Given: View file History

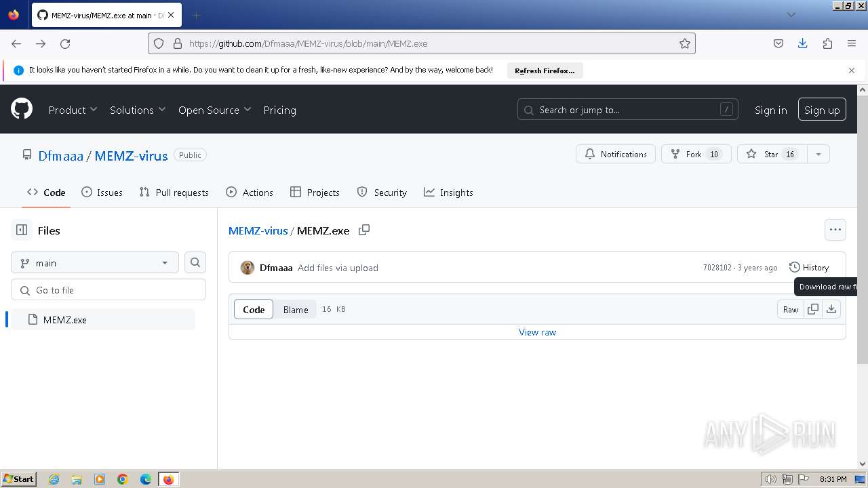Looking at the screenshot, I should [x=809, y=268].
